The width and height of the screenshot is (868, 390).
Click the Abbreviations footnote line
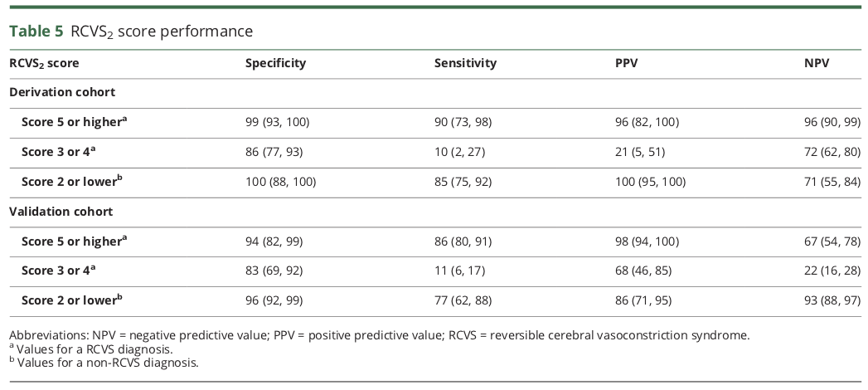378,335
